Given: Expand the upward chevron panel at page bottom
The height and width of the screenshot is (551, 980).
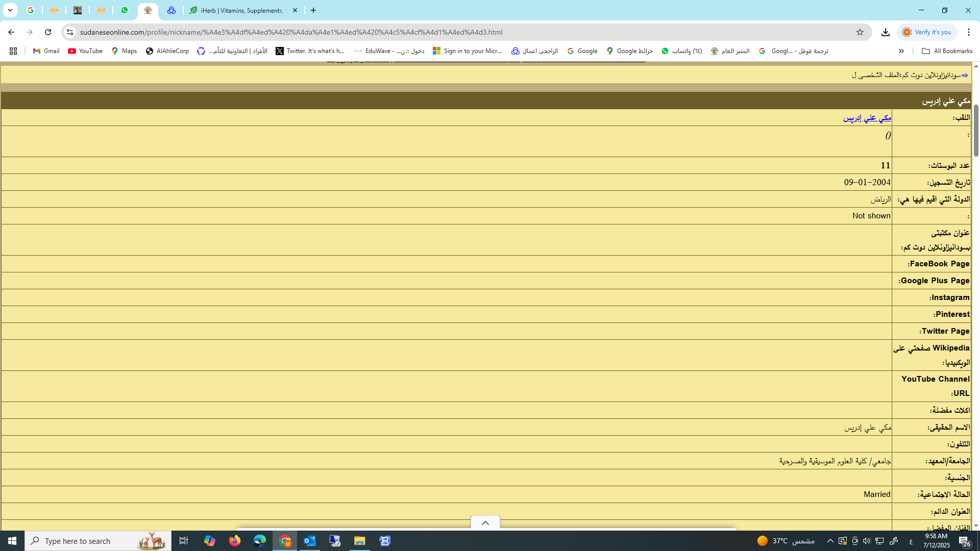Looking at the screenshot, I should tap(485, 523).
